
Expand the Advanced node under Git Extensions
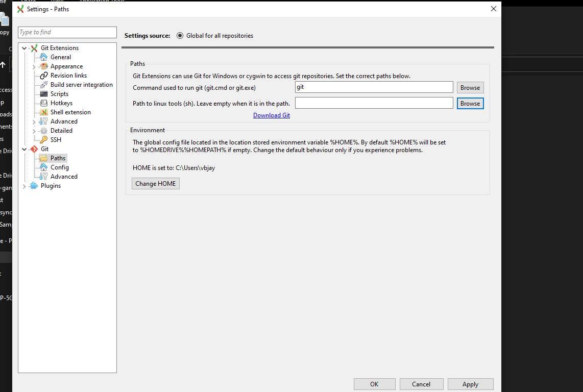[x=34, y=121]
